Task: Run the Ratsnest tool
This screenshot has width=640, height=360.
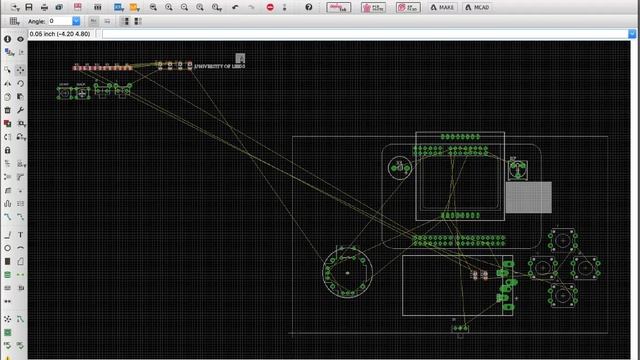Action: tap(7, 319)
